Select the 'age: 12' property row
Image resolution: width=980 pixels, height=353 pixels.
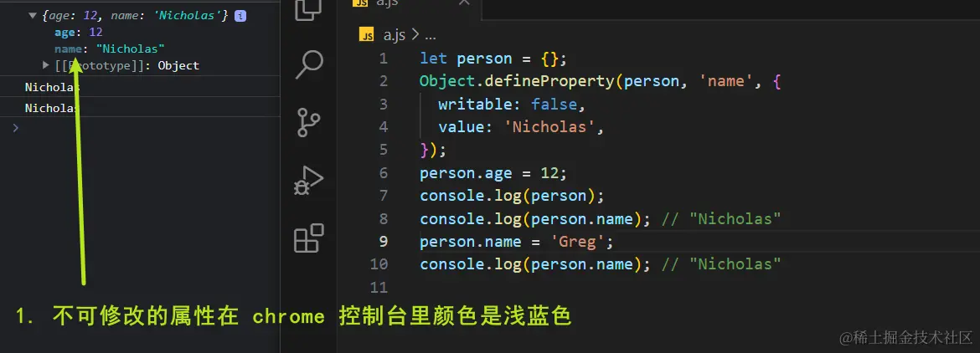click(x=79, y=33)
